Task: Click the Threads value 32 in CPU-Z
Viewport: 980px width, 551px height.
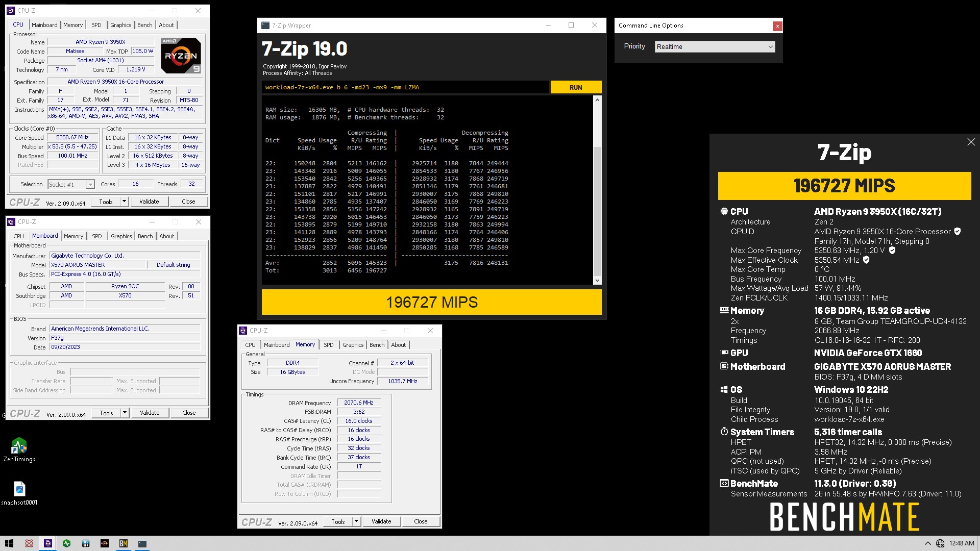Action: (x=191, y=184)
